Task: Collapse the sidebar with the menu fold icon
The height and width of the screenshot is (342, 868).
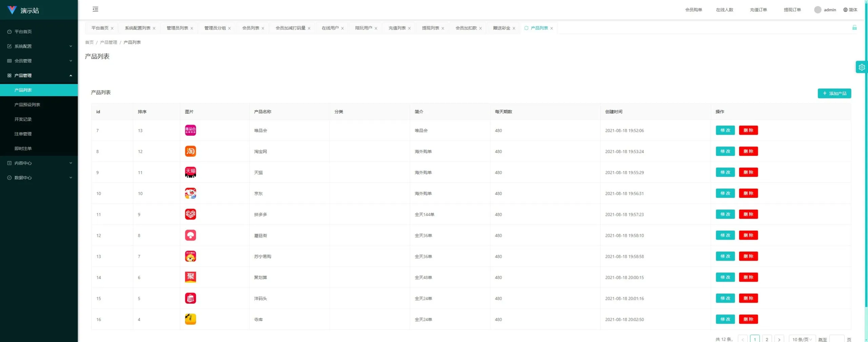Action: pos(95,9)
